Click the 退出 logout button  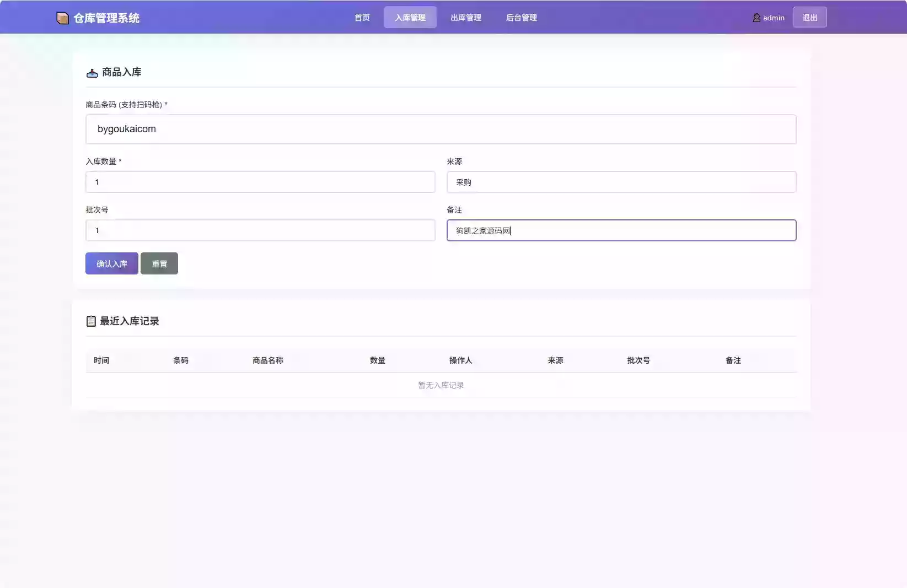[x=809, y=18]
